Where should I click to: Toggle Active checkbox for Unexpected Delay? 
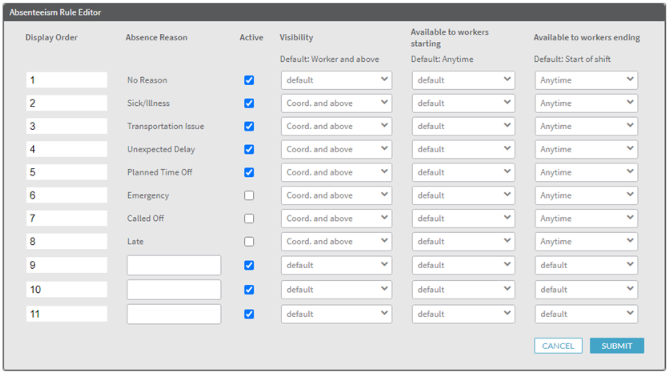point(249,149)
